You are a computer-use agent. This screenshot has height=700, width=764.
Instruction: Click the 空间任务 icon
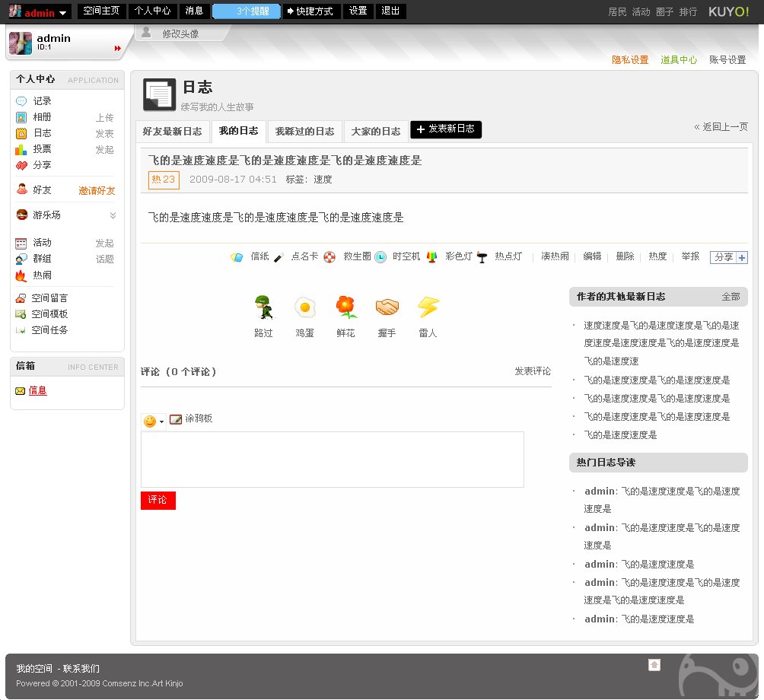21,330
